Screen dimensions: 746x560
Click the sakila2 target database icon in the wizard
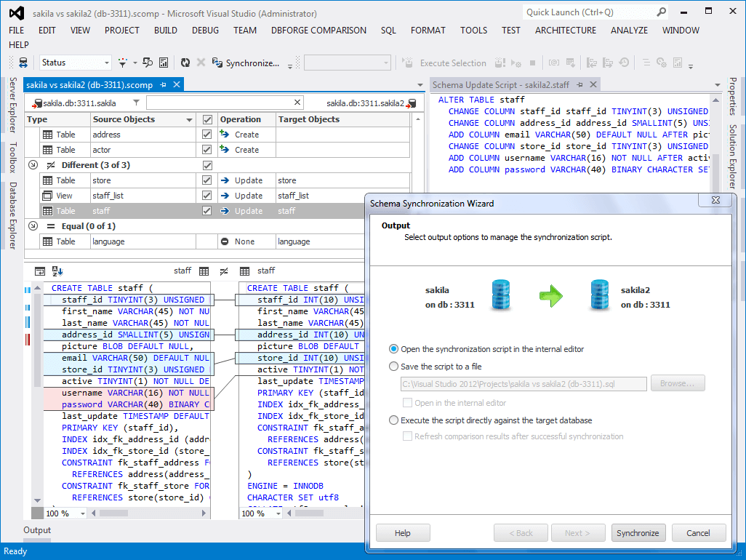tap(599, 295)
